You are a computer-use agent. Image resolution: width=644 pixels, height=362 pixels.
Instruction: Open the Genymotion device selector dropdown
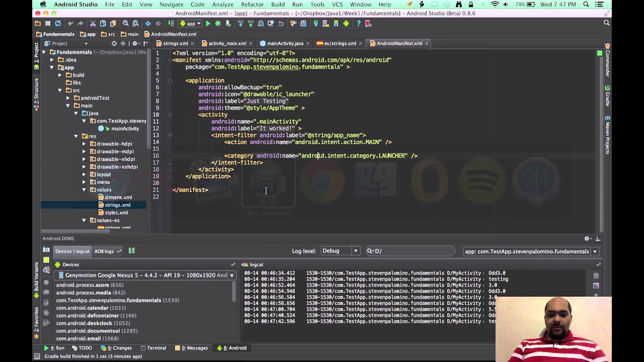point(145,275)
